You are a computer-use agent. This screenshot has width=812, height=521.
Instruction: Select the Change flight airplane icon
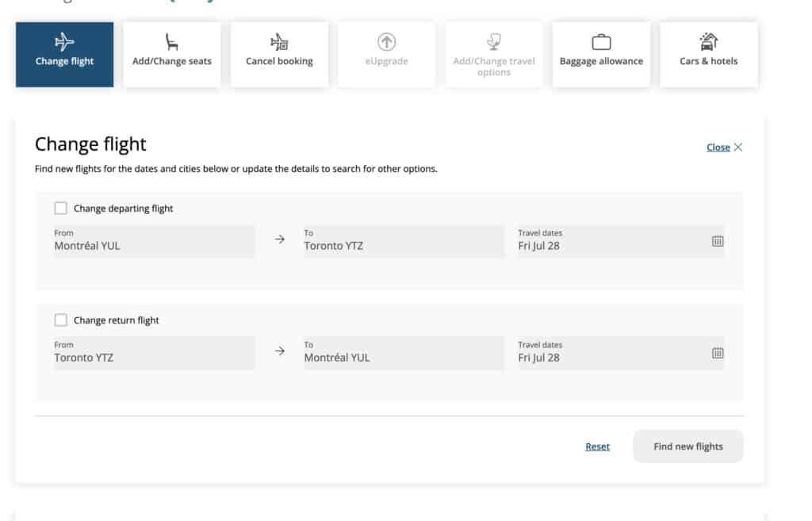[x=63, y=42]
